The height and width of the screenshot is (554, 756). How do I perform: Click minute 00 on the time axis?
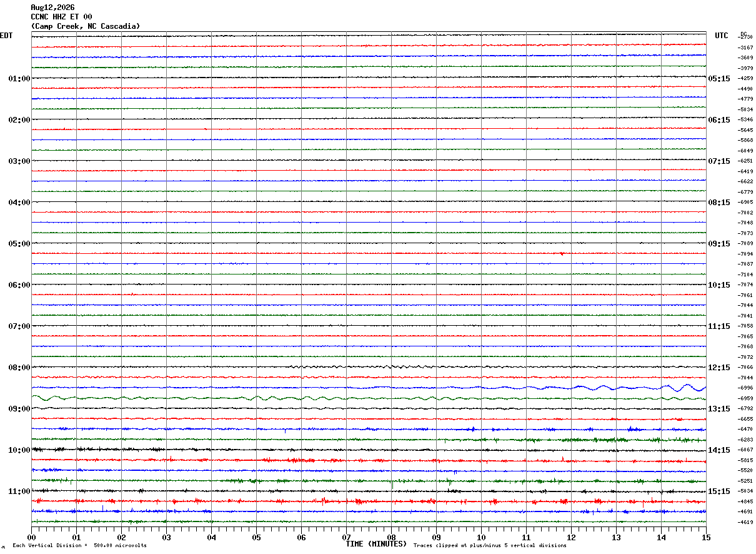click(x=31, y=537)
